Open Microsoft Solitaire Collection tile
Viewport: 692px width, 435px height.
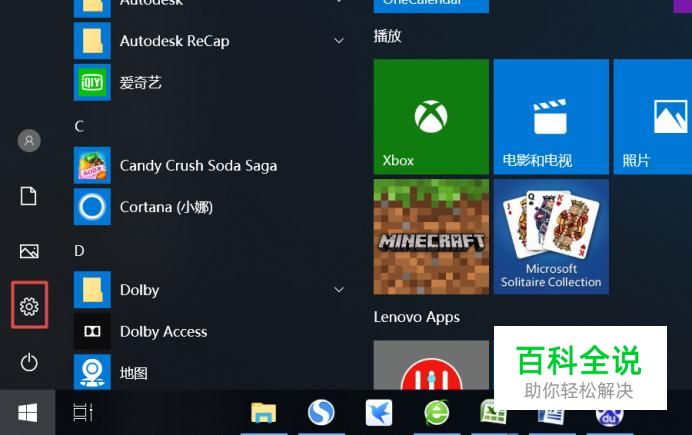click(551, 237)
